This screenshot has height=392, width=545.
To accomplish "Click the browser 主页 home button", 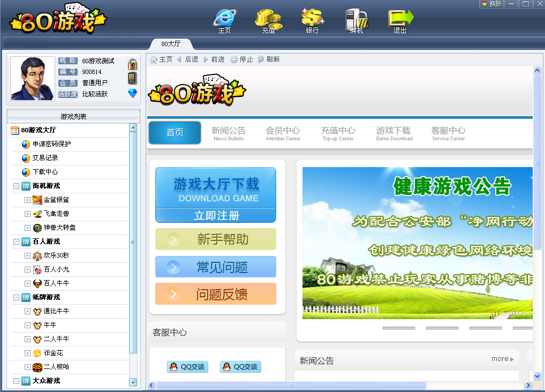I will 161,59.
